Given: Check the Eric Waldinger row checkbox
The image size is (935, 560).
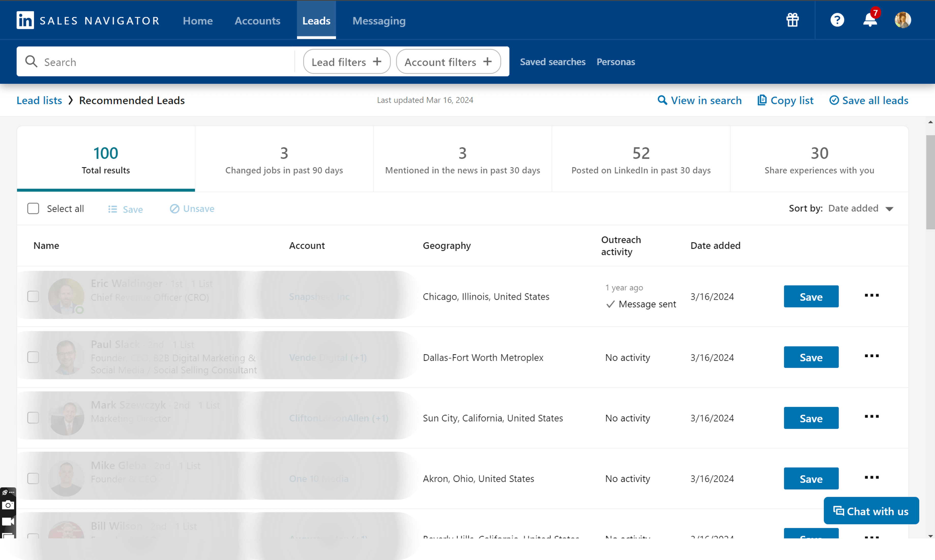Looking at the screenshot, I should [33, 296].
